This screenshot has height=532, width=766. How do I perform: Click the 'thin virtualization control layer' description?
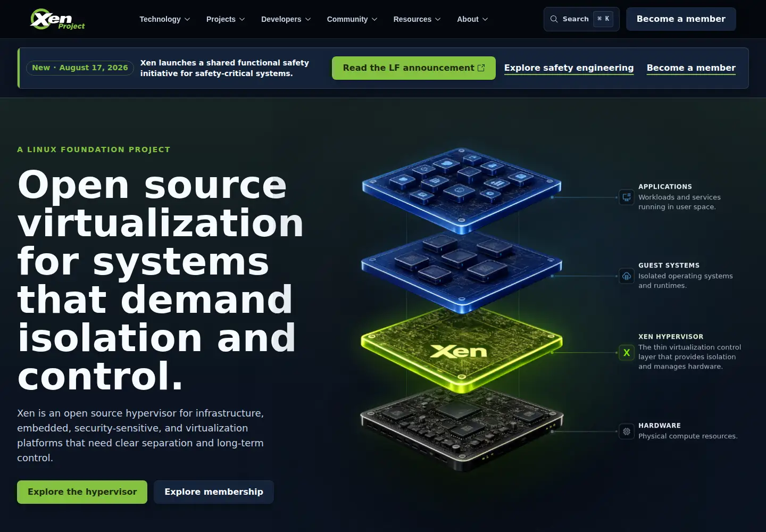pos(689,357)
